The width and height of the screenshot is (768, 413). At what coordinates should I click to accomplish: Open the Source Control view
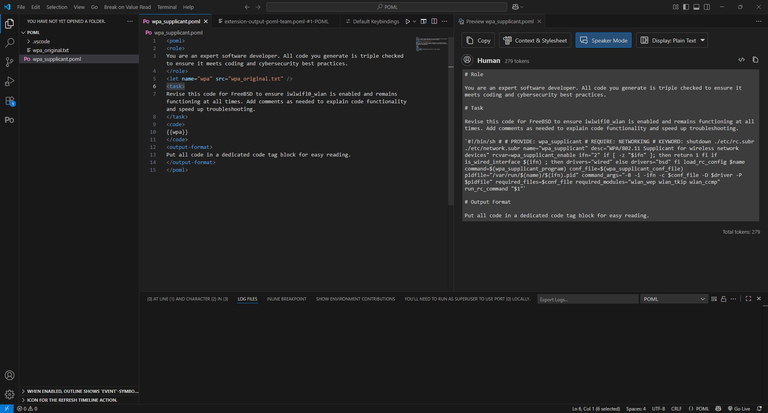(9, 62)
